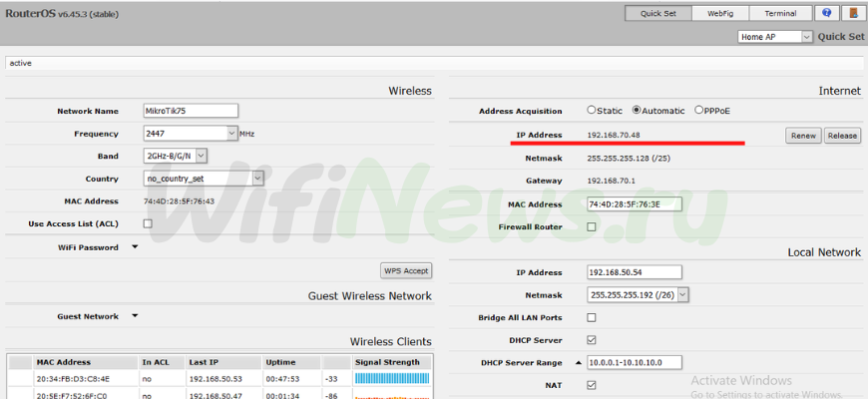Screen dimensions: 868x399
Task: Open the Terminal tab
Action: coord(780,13)
